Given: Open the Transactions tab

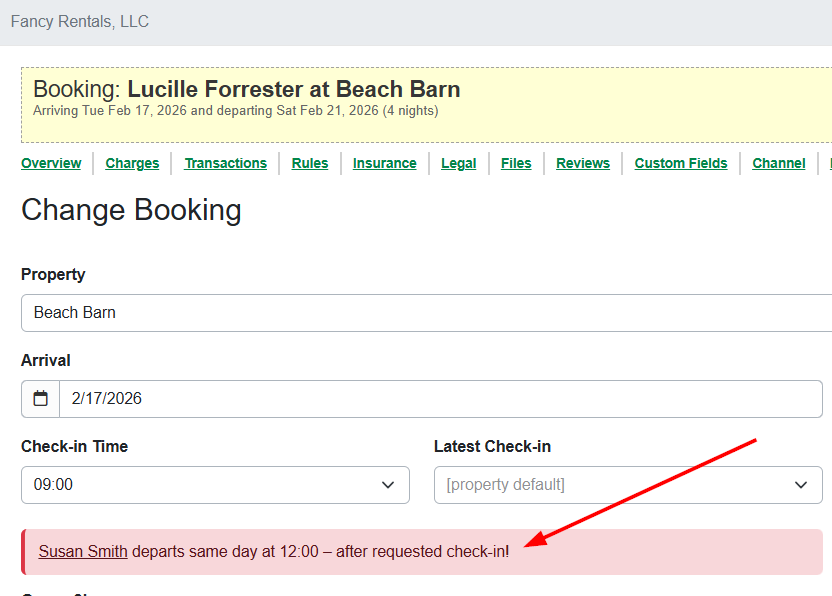Looking at the screenshot, I should tap(226, 163).
